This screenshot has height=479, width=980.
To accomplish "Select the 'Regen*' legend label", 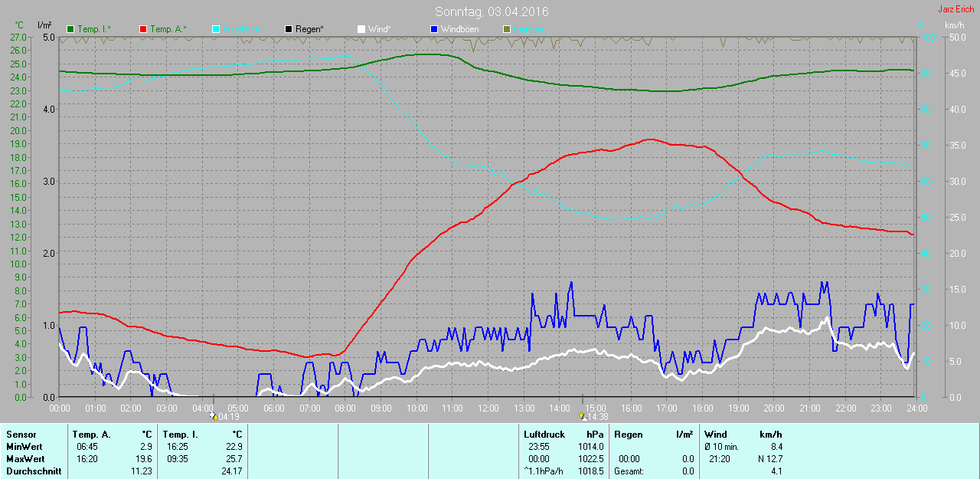I will pos(309,29).
